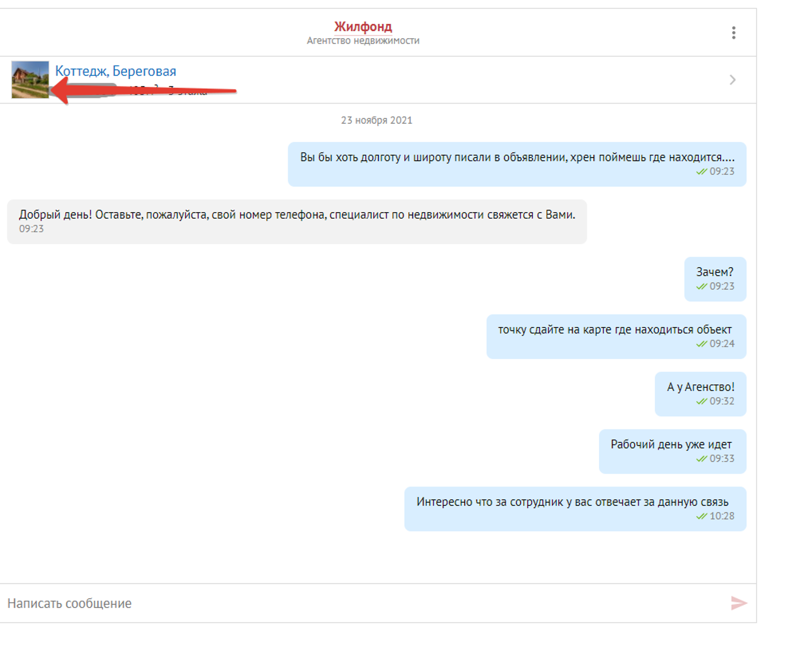Focus the Написать сообщение input field
812x647 pixels.
(364, 603)
